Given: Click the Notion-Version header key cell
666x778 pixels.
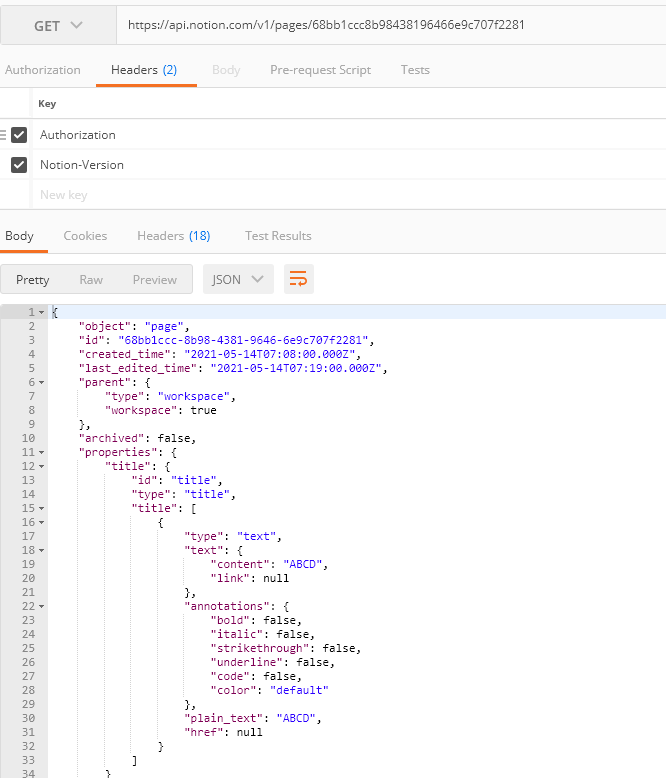Looking at the screenshot, I should click(349, 165).
